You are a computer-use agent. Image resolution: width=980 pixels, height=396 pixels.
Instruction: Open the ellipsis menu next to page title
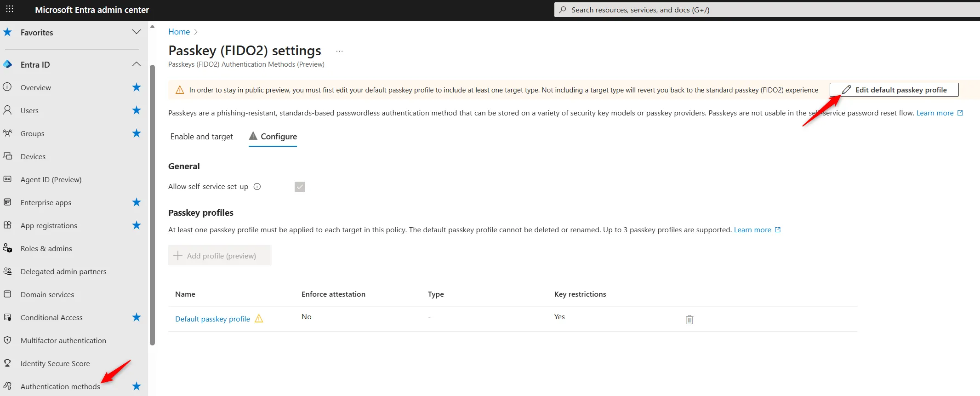tap(339, 51)
